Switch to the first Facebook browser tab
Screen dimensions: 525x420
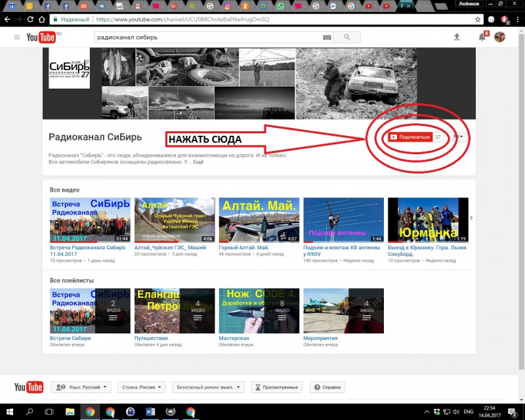[47, 6]
